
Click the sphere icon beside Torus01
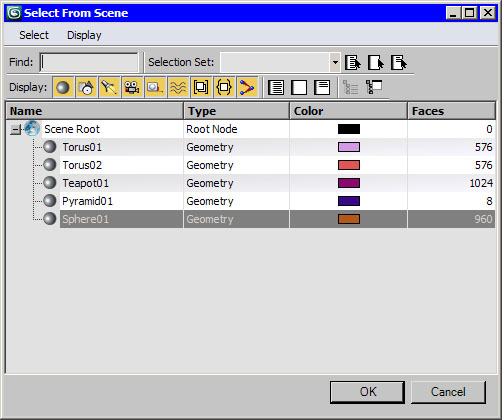coord(50,147)
